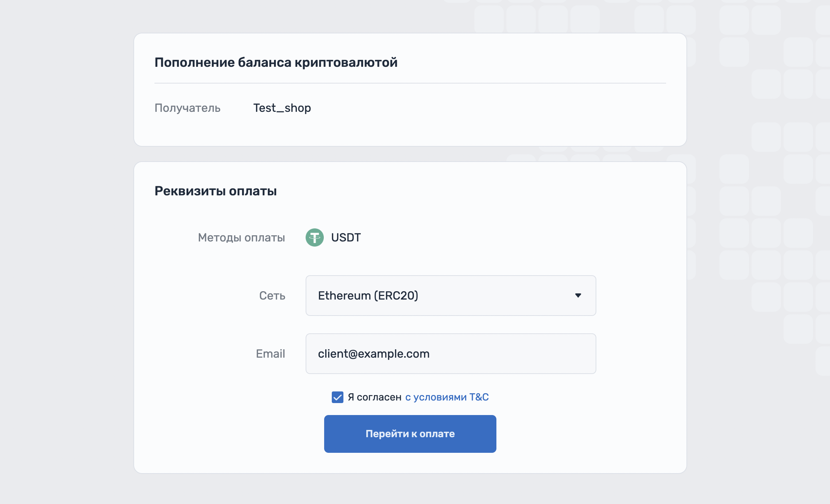Click the "Реквизиты оплаты" section heading

pyautogui.click(x=215, y=191)
